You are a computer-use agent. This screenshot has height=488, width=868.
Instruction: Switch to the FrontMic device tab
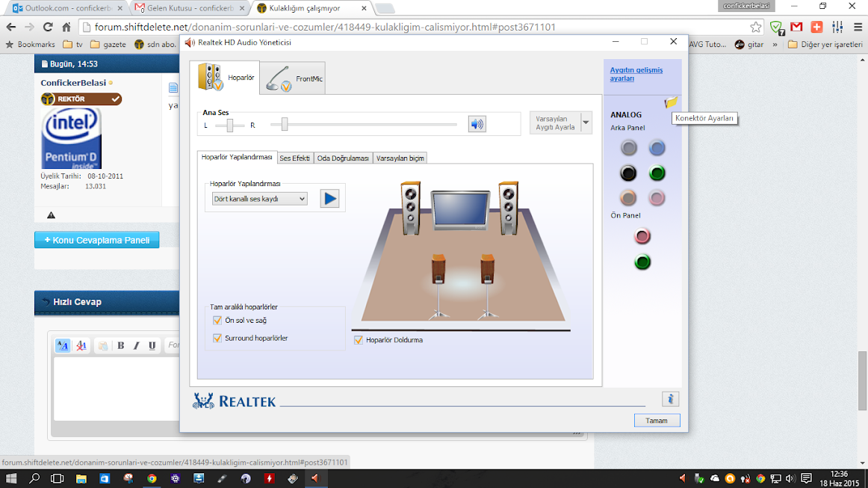coord(293,78)
